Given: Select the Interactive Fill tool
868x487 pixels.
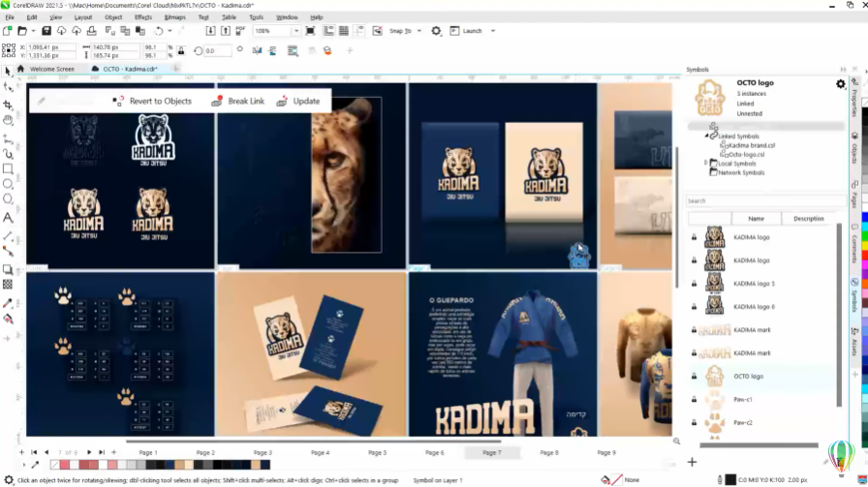Looking at the screenshot, I should click(8, 319).
